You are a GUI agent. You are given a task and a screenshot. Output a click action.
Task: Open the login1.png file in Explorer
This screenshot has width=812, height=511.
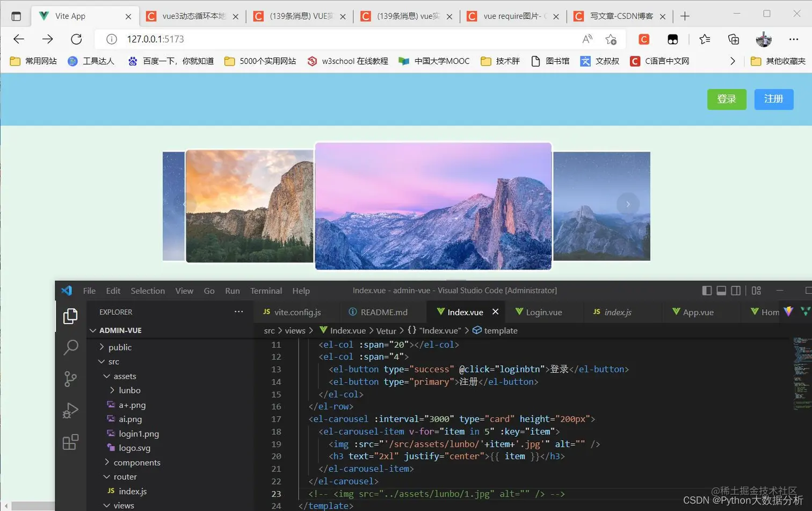pyautogui.click(x=139, y=434)
